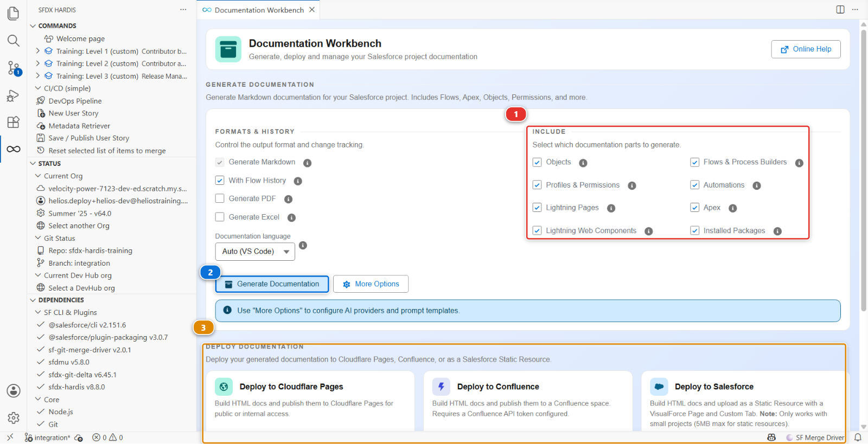Uncheck the Lightning Pages checkbox
868x444 pixels.
tap(537, 208)
